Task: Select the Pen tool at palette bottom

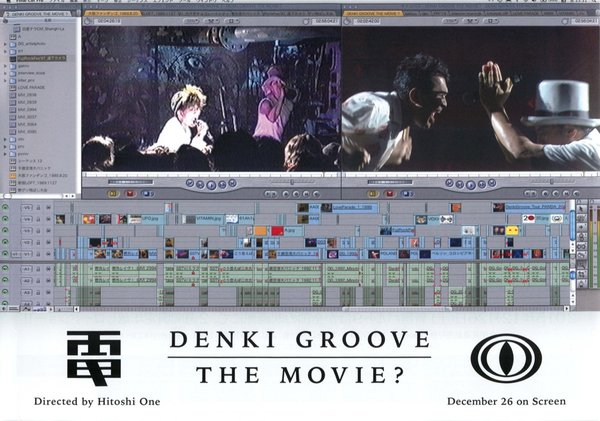Action: [581, 284]
